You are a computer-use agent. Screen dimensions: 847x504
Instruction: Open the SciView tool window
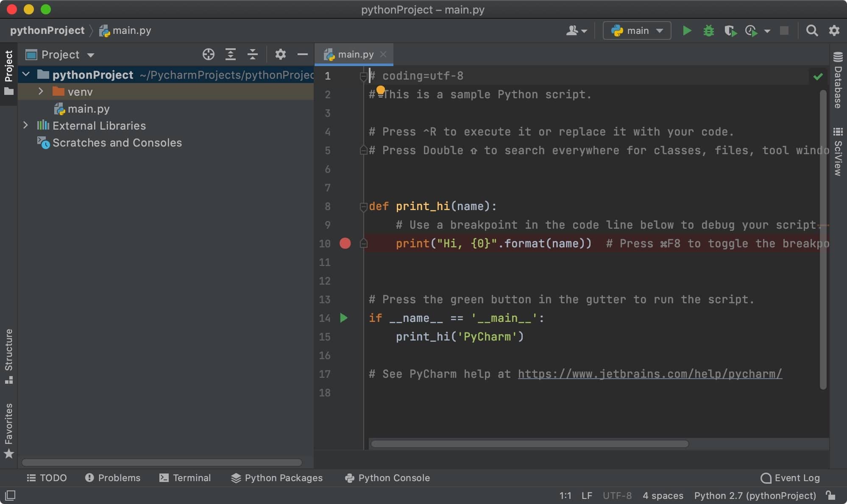(x=838, y=152)
